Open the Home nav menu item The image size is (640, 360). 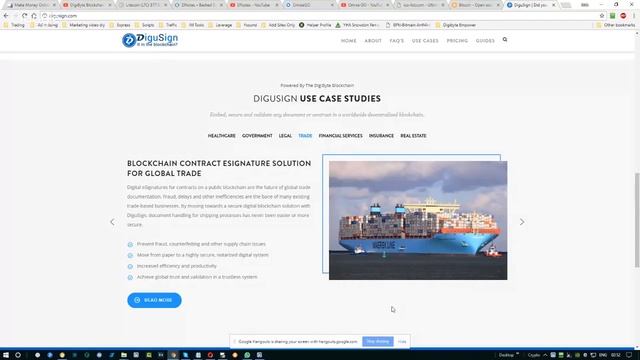tap(349, 41)
